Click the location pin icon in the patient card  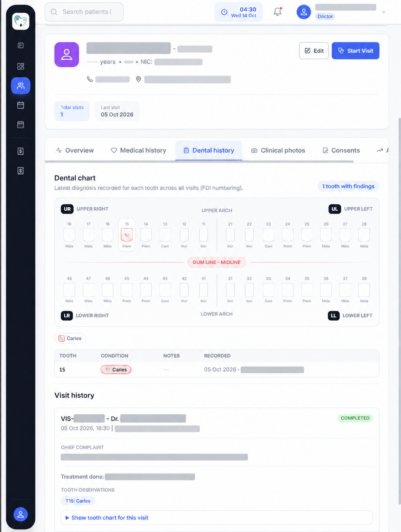pos(138,79)
